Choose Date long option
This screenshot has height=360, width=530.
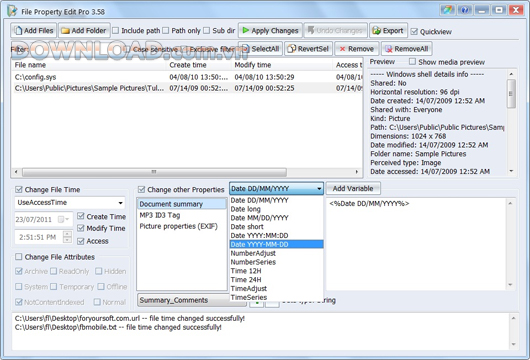coord(276,209)
